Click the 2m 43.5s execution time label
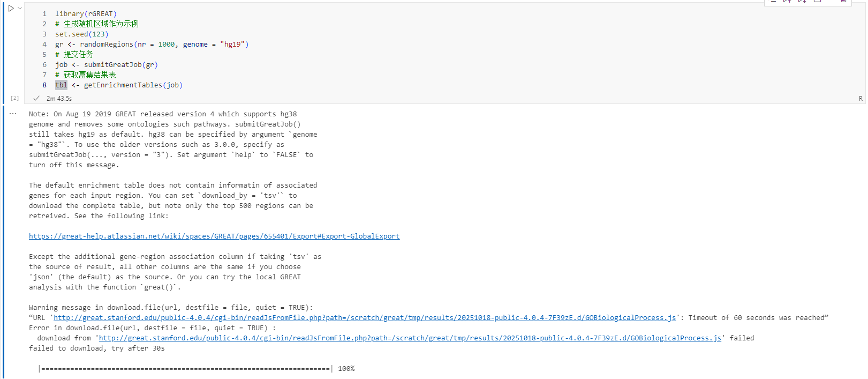 coord(59,99)
